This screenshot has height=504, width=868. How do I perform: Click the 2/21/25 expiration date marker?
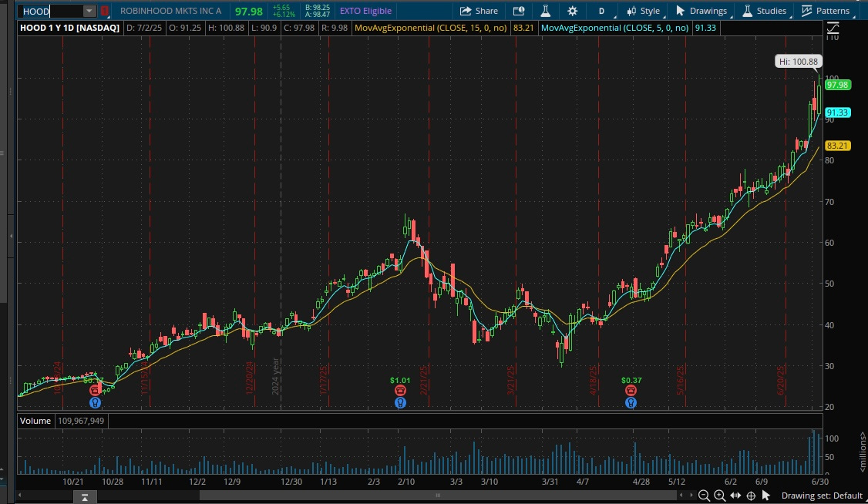pyautogui.click(x=423, y=379)
